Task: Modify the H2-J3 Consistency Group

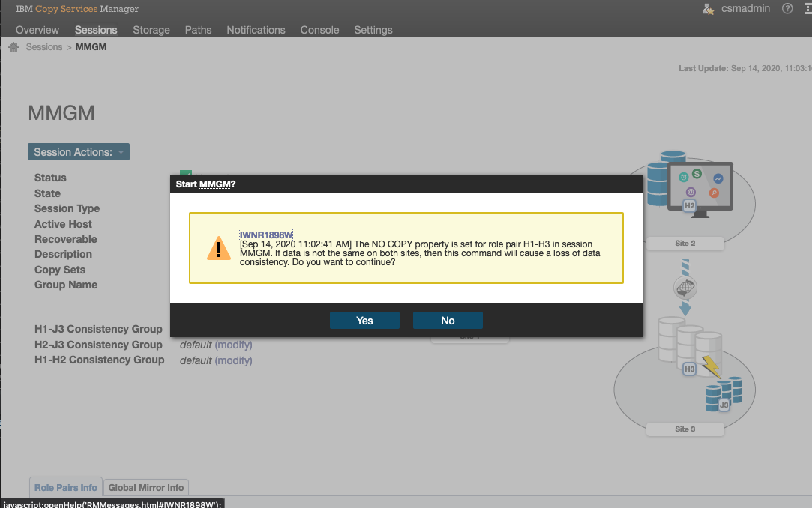Action: [234, 345]
